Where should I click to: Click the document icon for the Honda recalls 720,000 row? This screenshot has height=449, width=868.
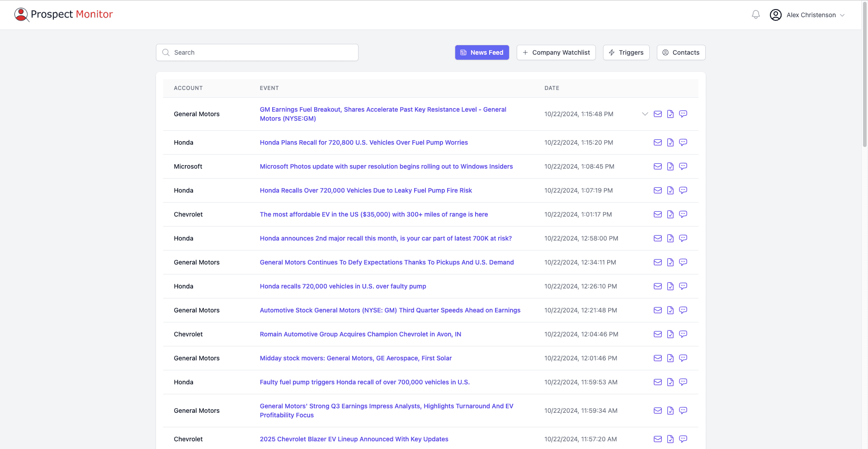(x=670, y=286)
